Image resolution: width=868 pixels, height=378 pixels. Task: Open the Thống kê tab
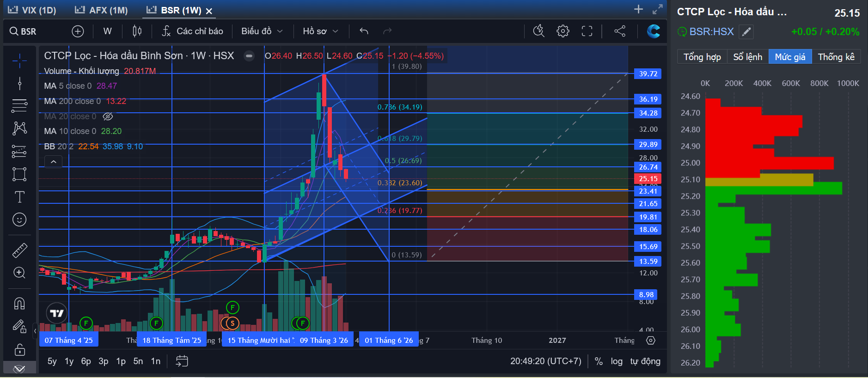point(836,57)
